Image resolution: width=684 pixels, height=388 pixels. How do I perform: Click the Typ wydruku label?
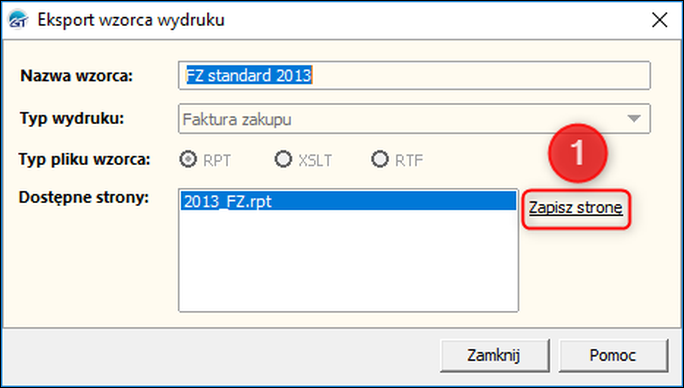pyautogui.click(x=72, y=118)
